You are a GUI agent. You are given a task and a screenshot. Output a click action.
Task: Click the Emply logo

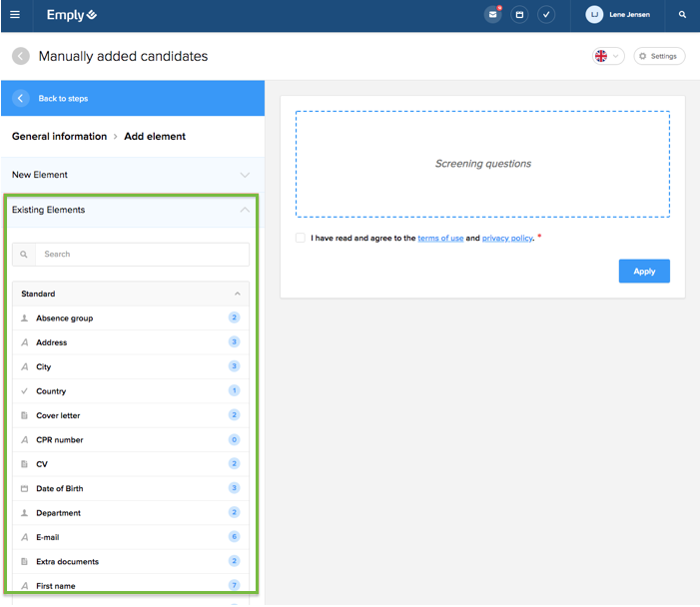[x=72, y=15]
